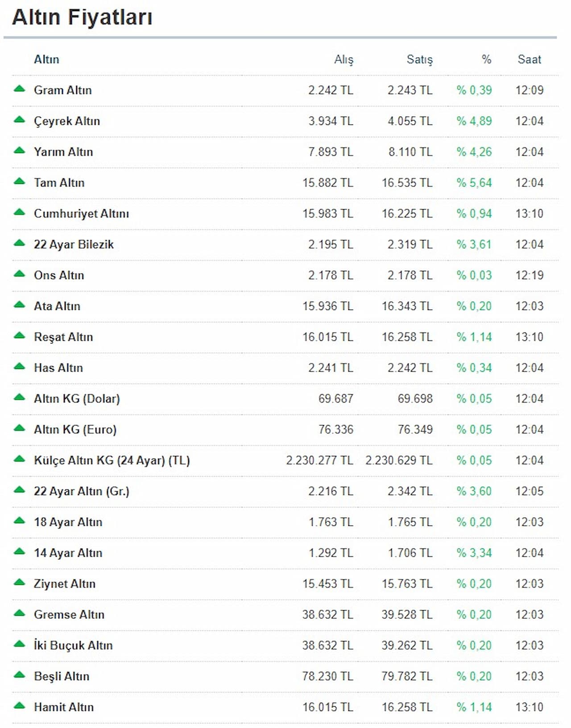Click the green arrow next to Hamit Altın
This screenshot has width=571, height=728.
pos(19,706)
